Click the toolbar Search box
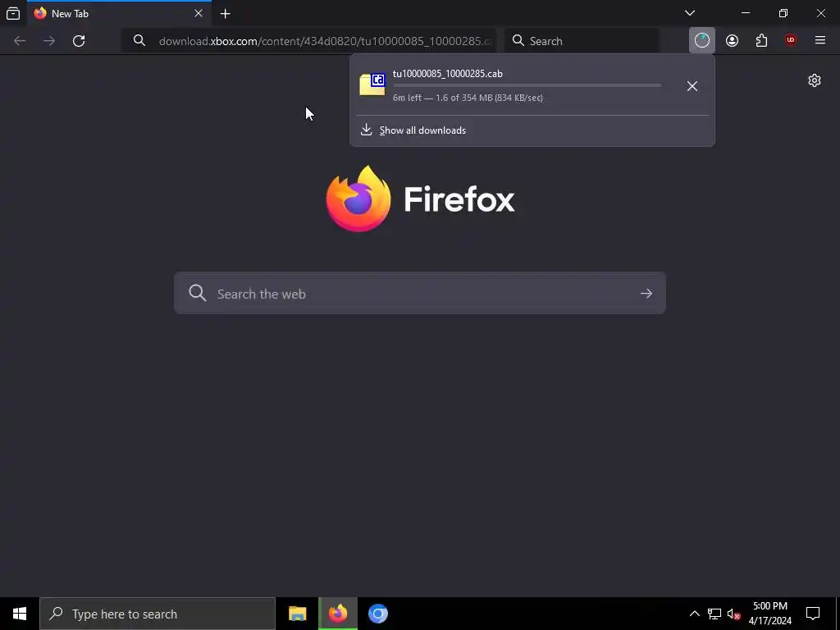 [582, 41]
